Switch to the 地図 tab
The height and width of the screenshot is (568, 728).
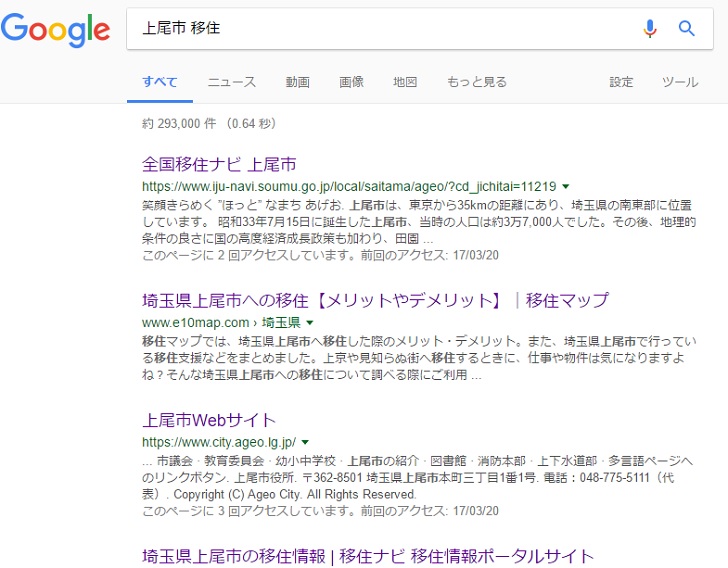(405, 82)
